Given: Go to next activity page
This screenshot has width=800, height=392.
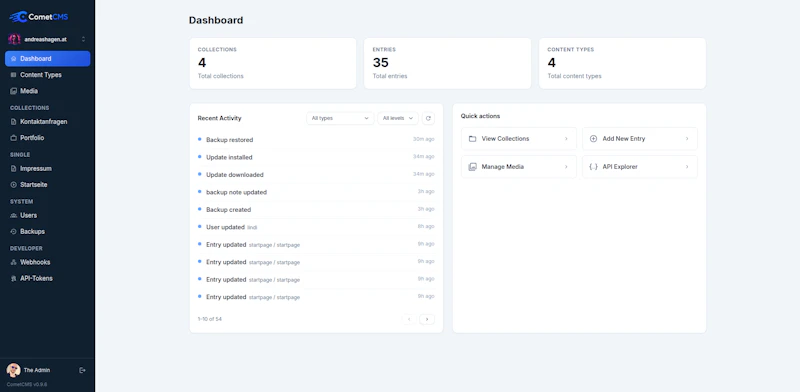Looking at the screenshot, I should 427,320.
